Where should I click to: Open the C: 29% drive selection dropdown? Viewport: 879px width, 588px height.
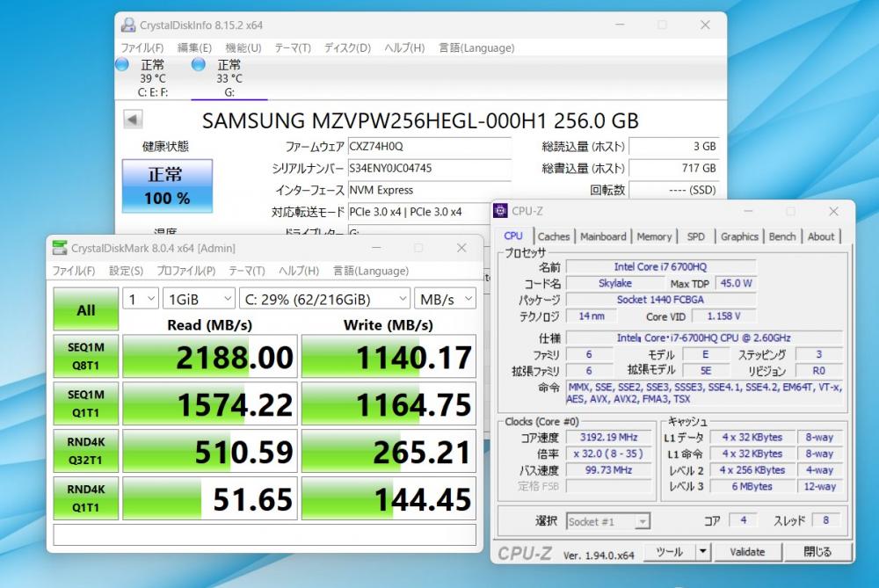[324, 299]
